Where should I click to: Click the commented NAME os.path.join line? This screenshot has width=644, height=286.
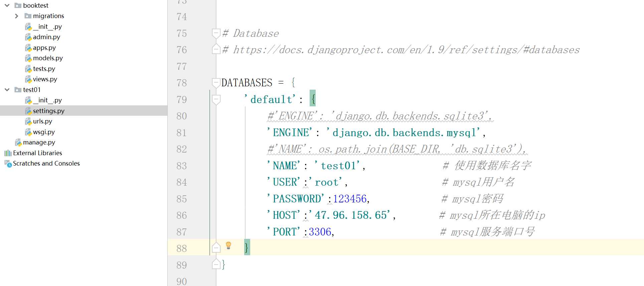[x=397, y=149]
